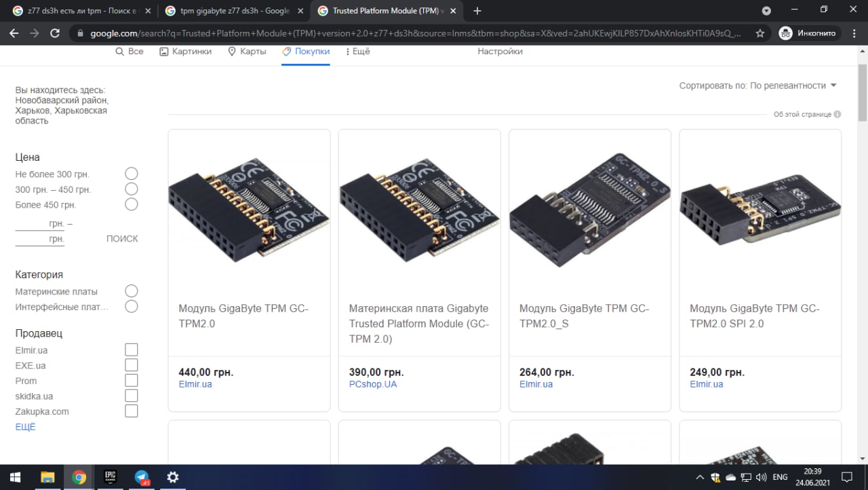The width and height of the screenshot is (868, 490).
Task: Open the taskbar clock and date
Action: 812,477
